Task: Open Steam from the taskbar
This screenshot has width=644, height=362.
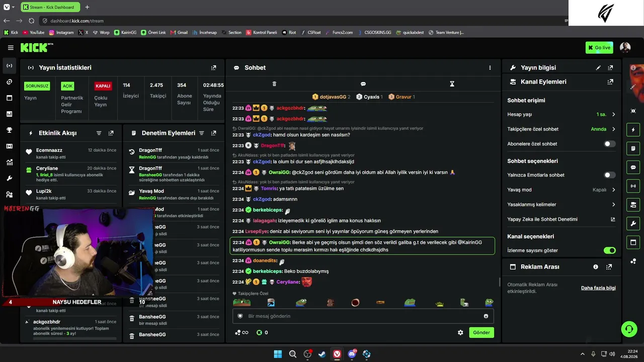Action: (322, 354)
